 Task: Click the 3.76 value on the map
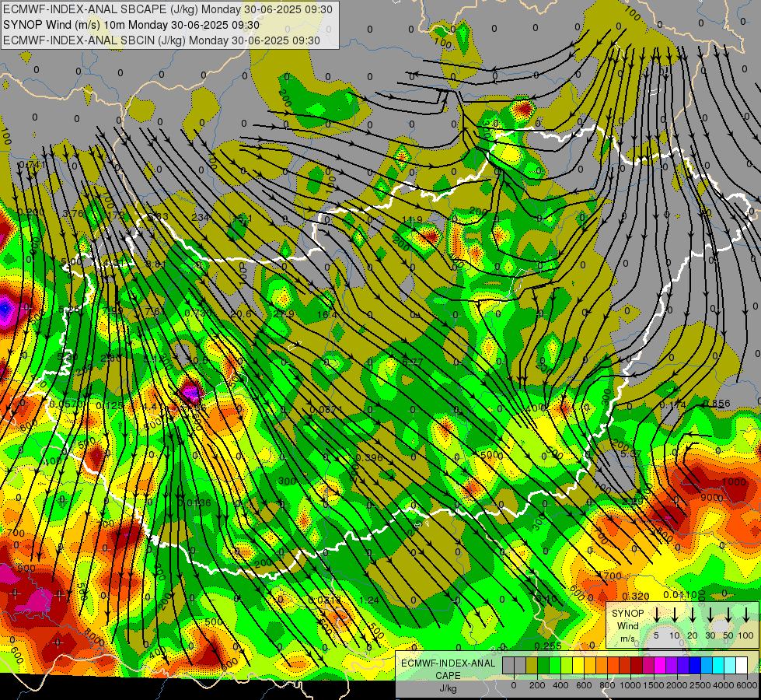(x=73, y=214)
